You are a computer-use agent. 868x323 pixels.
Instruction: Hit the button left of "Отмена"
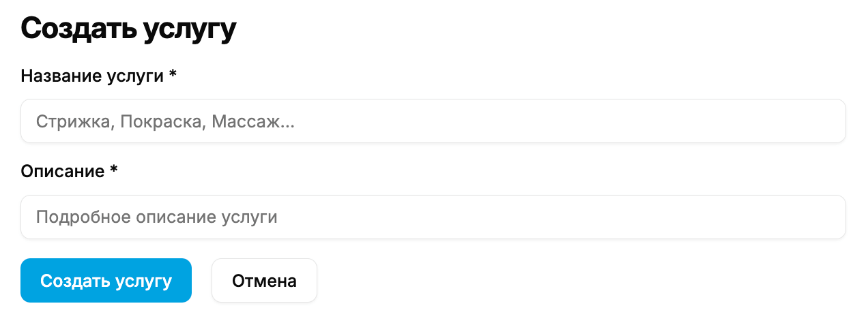click(x=106, y=280)
